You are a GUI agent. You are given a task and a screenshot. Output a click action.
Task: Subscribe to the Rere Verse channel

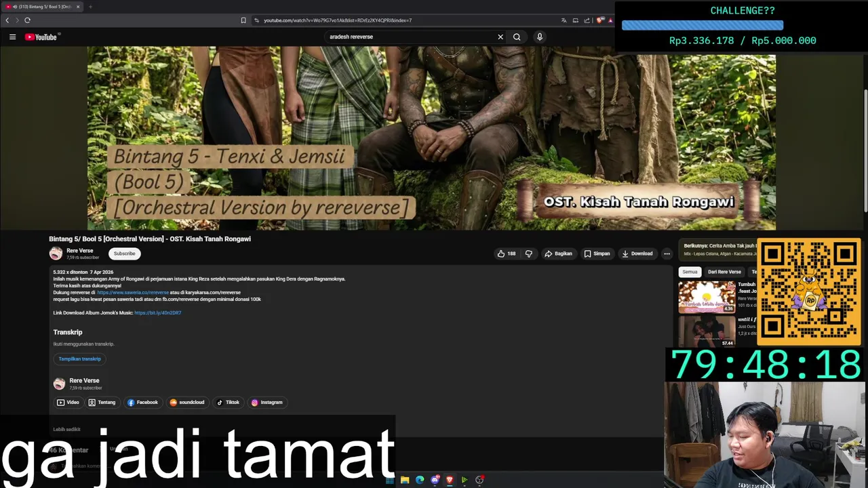[x=124, y=253]
